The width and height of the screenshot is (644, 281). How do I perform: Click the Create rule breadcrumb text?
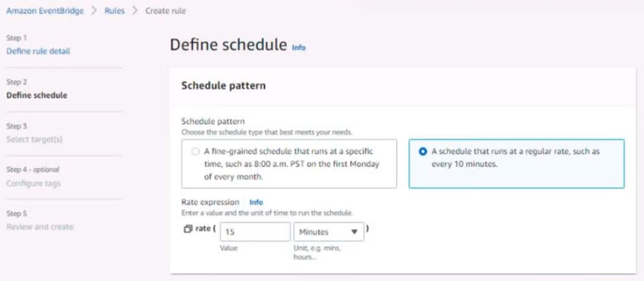pyautogui.click(x=165, y=11)
